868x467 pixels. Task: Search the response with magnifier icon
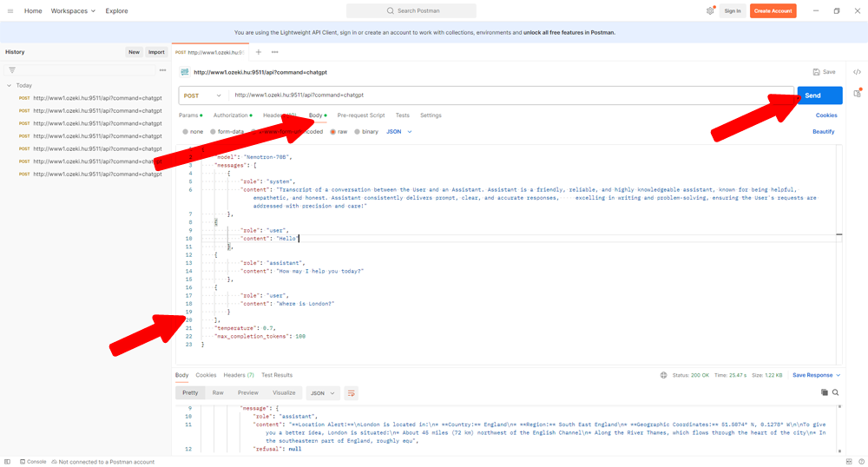pos(835,392)
